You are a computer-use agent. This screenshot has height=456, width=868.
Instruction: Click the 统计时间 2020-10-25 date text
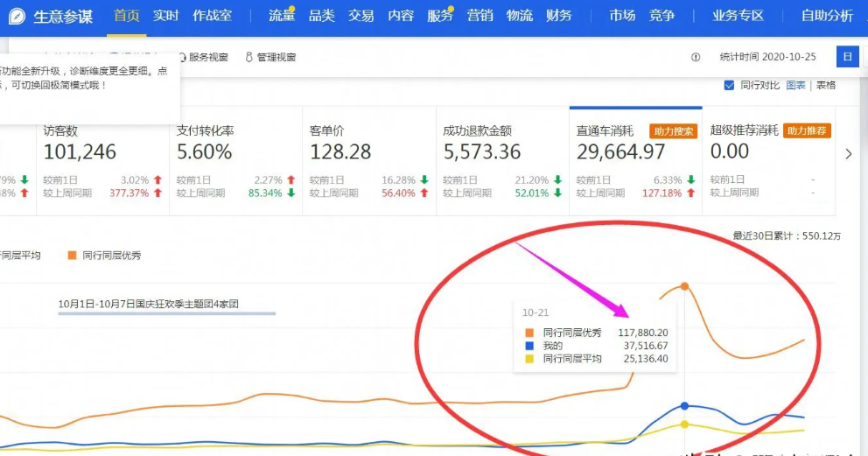(x=767, y=57)
